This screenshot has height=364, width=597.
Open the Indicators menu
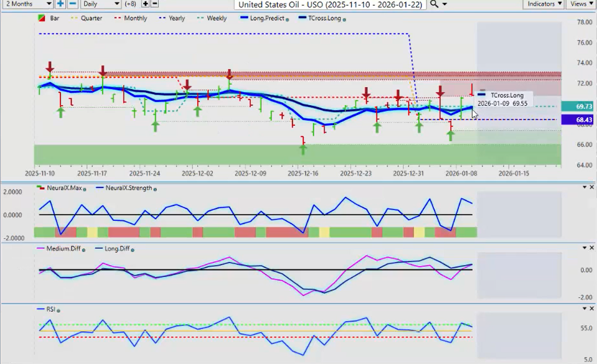pos(543,4)
